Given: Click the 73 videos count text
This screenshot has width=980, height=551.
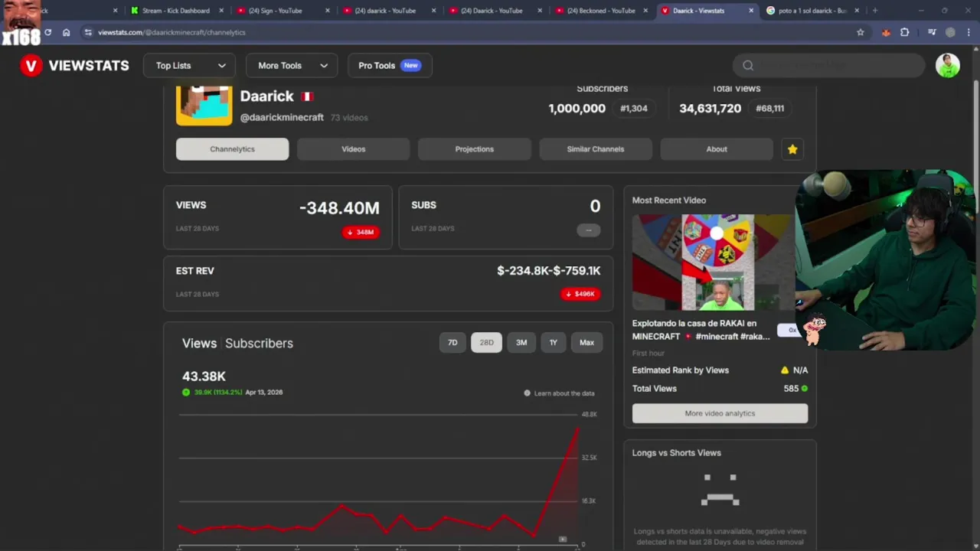Looking at the screenshot, I should [x=349, y=118].
